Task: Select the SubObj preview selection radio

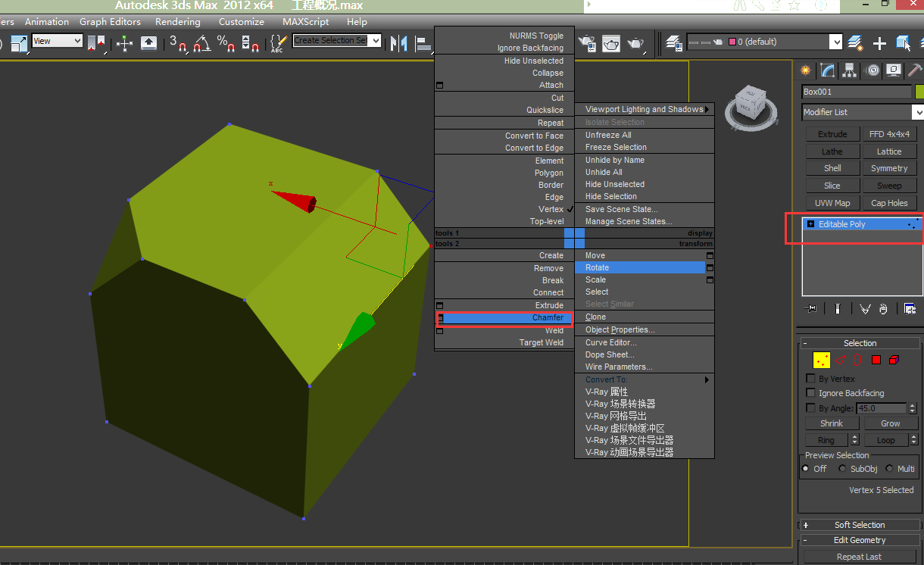Action: tap(842, 469)
